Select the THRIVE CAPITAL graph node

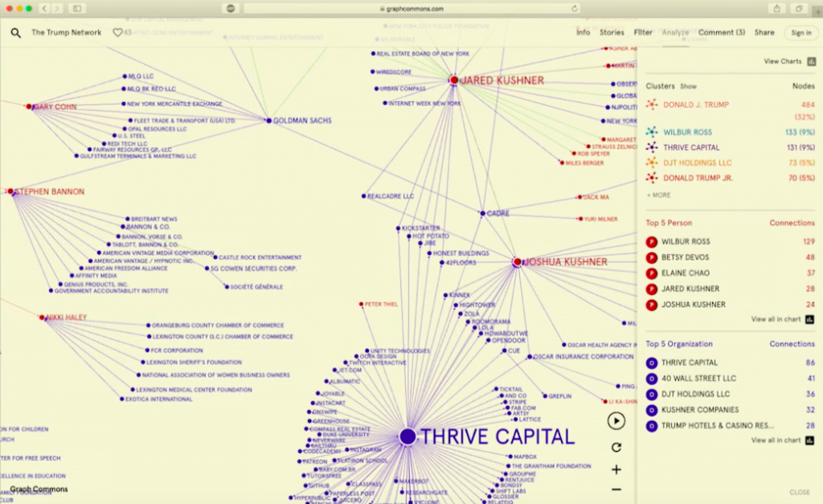tap(410, 436)
